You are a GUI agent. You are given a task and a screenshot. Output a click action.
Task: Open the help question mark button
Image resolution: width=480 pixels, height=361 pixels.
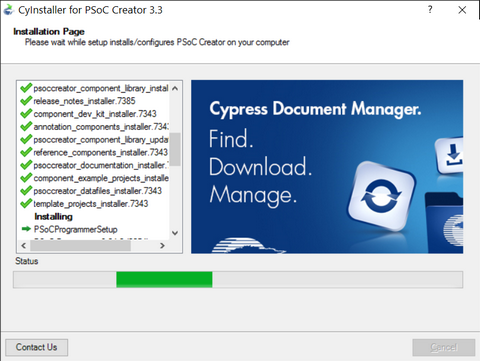pos(430,10)
